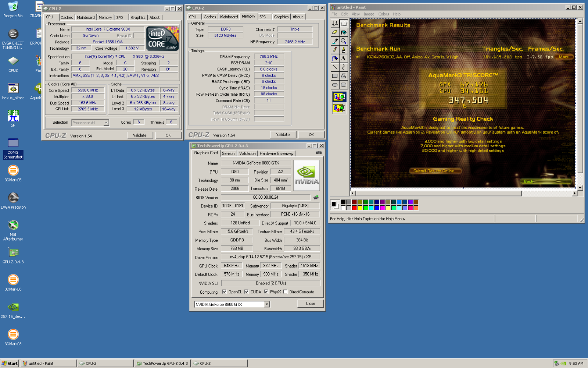The height and width of the screenshot is (368, 588).
Task: Open the Sensors tab in GPU-Z
Action: tap(228, 153)
